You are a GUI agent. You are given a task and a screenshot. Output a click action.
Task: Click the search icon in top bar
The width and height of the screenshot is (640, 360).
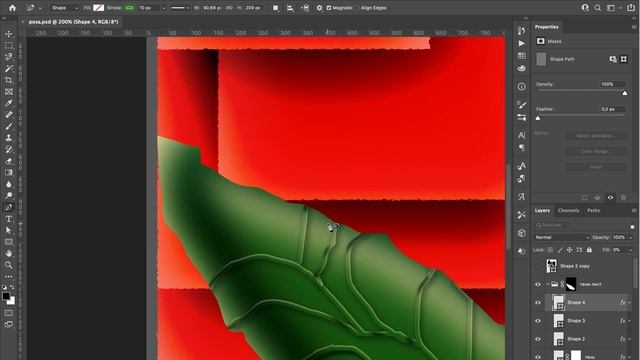598,8
